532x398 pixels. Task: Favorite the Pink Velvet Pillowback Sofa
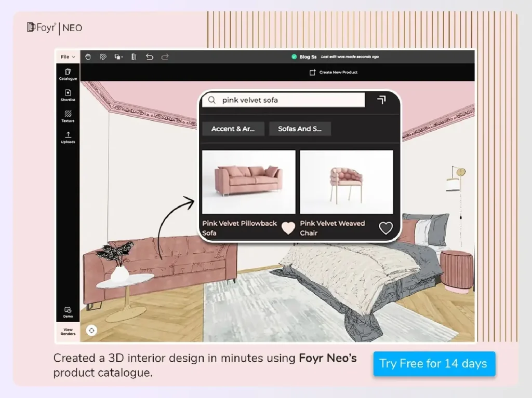coord(288,228)
